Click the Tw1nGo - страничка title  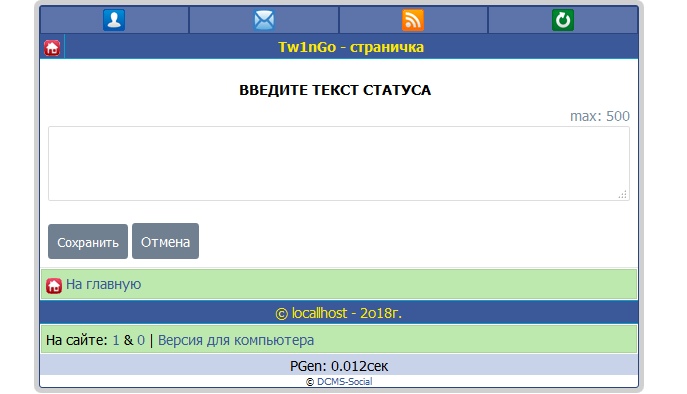[x=351, y=47]
